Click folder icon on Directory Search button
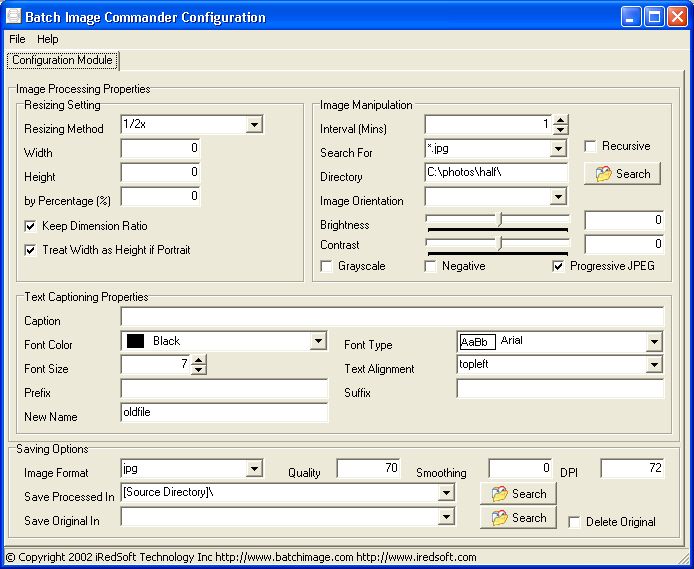 pos(603,174)
